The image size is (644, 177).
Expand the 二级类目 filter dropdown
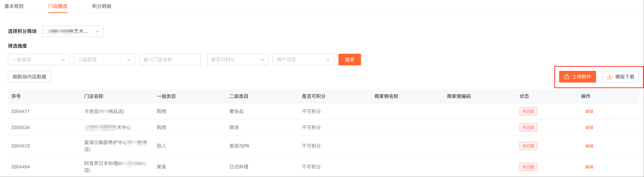tap(104, 60)
